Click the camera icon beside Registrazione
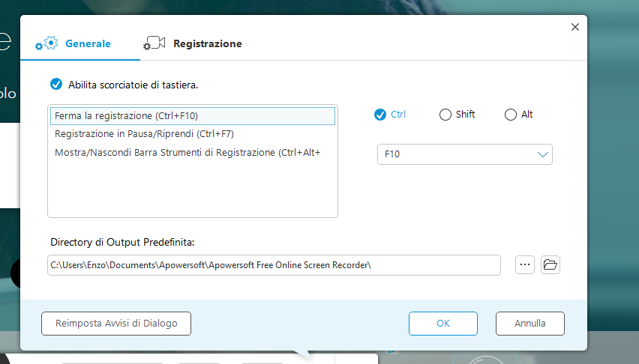 [x=154, y=43]
